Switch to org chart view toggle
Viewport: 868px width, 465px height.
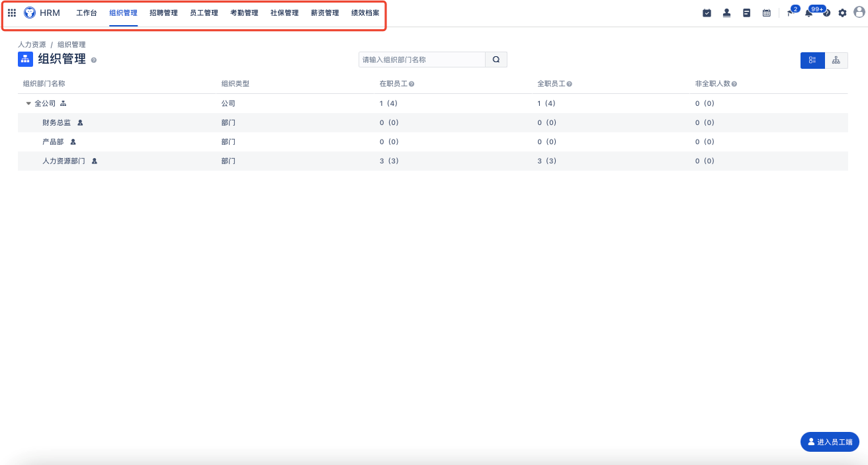tap(836, 60)
